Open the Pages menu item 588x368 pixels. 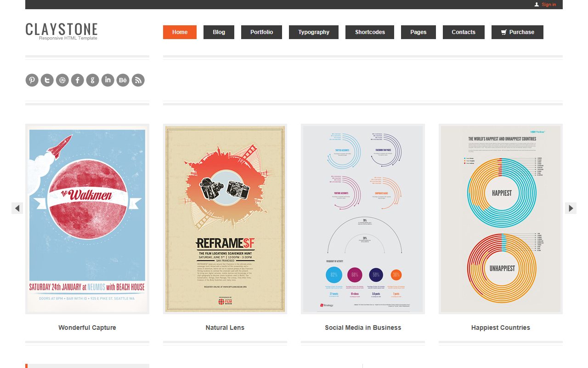coord(418,32)
